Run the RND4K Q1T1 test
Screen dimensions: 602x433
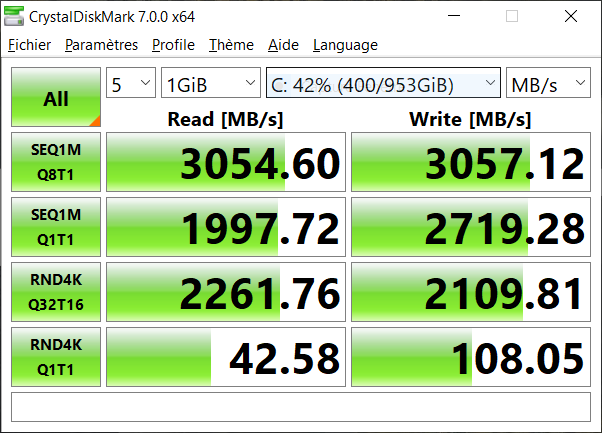56,357
